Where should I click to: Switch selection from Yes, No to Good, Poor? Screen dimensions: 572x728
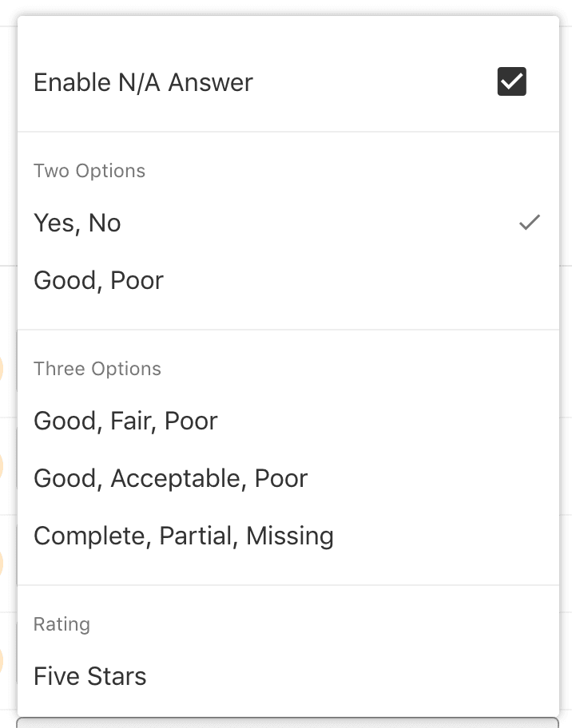point(98,280)
